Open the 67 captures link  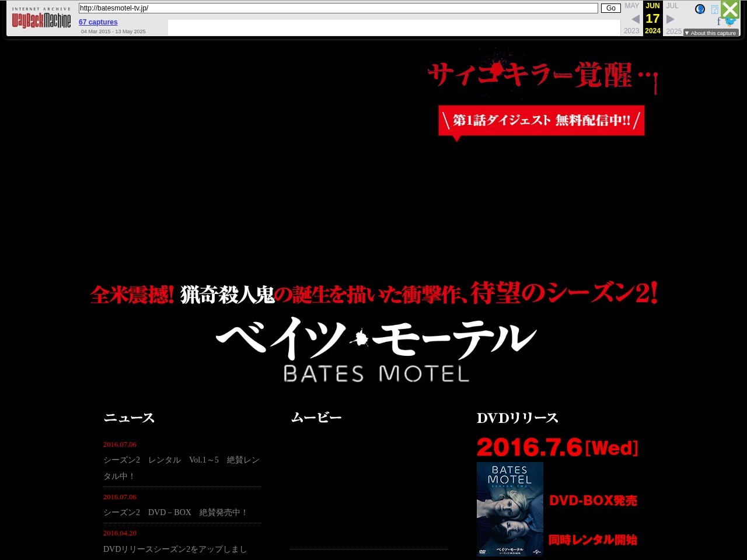[98, 22]
